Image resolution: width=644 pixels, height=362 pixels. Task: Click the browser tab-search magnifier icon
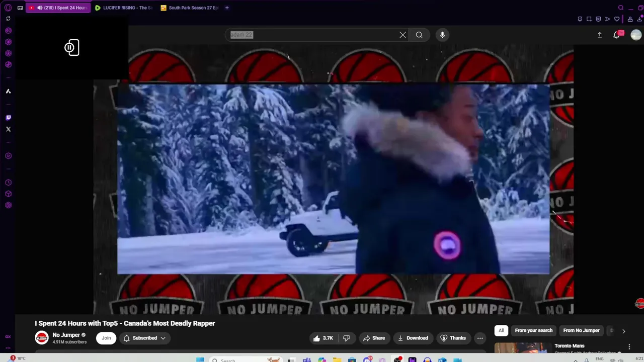click(621, 8)
